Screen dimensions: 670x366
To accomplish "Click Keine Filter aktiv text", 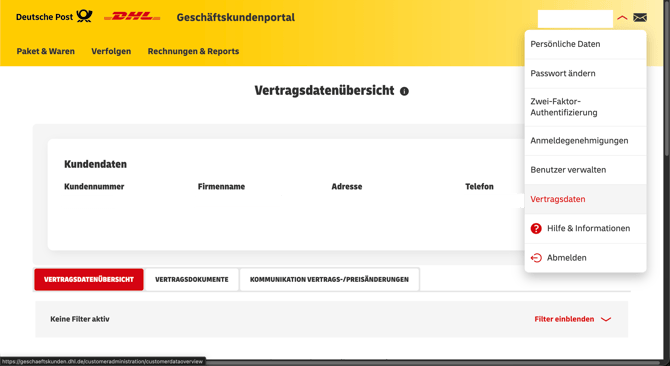I will [80, 319].
